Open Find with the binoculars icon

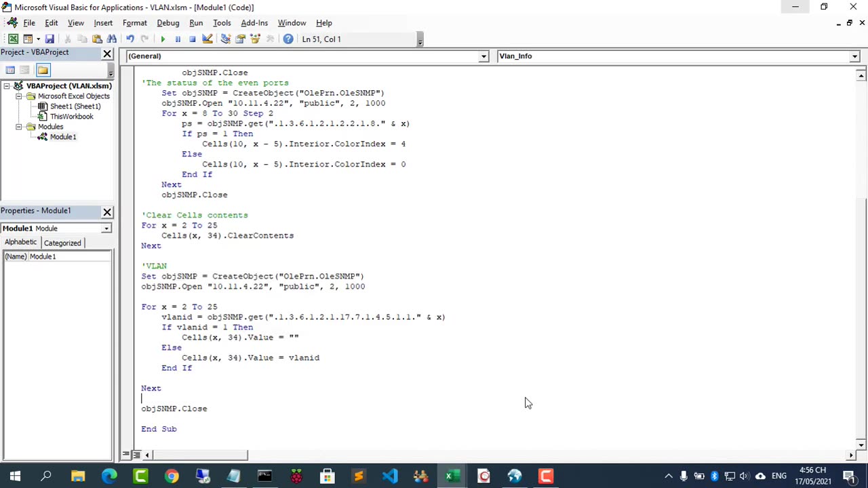coord(112,39)
